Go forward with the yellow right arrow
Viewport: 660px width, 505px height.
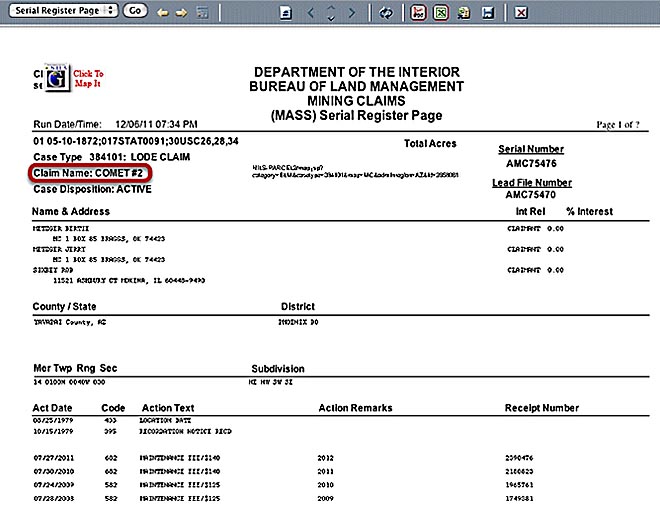tap(181, 13)
